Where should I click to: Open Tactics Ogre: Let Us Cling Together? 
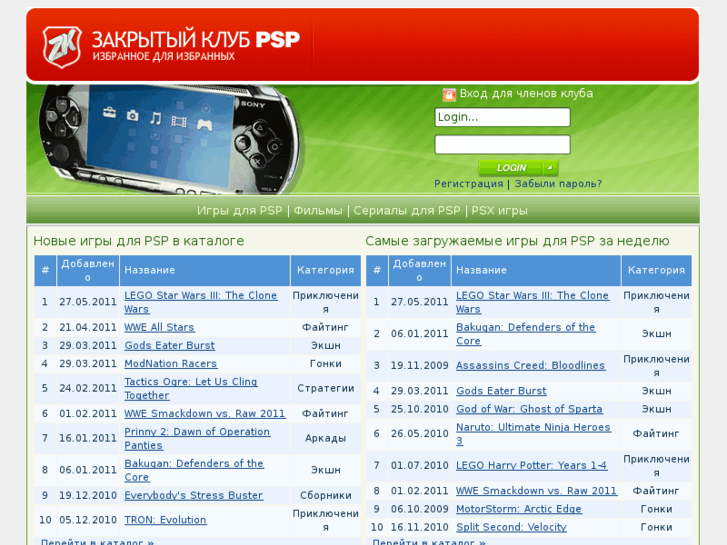[191, 388]
